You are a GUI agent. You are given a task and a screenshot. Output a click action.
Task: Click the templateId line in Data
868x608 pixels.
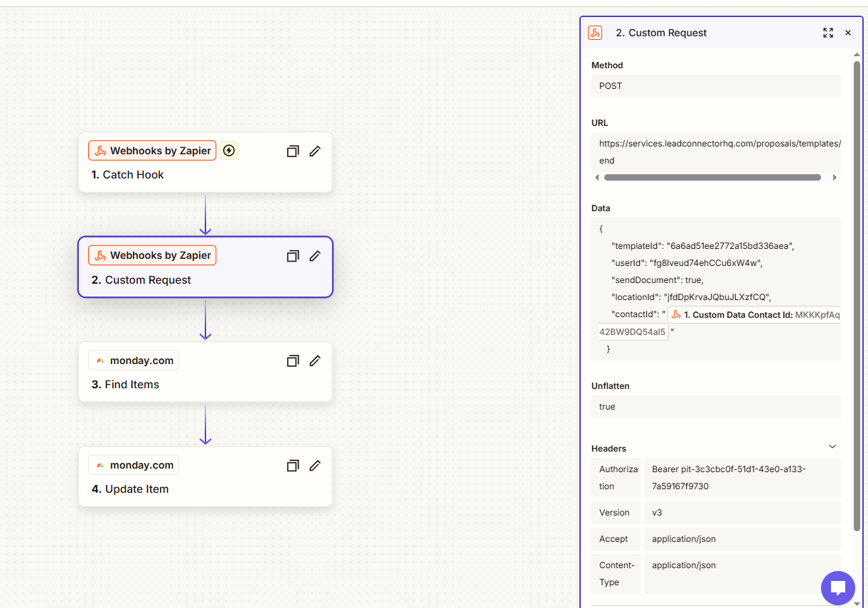(702, 246)
